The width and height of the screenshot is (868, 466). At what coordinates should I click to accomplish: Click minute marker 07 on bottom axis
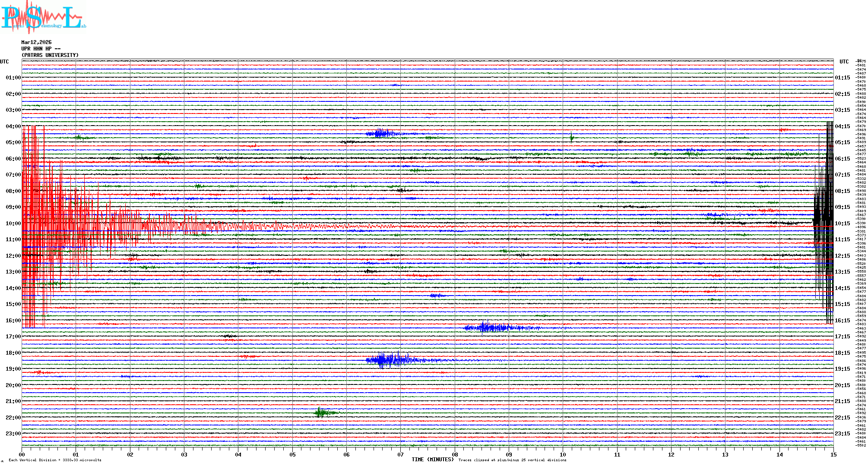(x=400, y=454)
